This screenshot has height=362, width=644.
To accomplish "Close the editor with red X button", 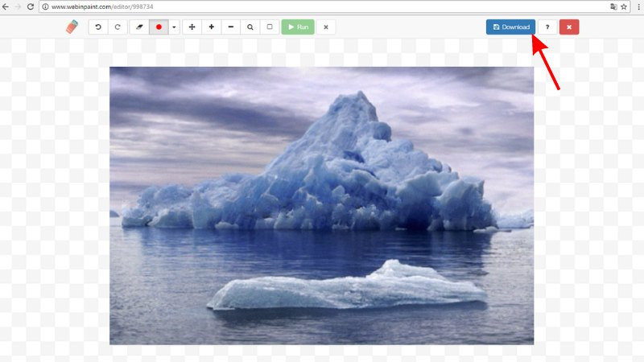I will coord(569,27).
